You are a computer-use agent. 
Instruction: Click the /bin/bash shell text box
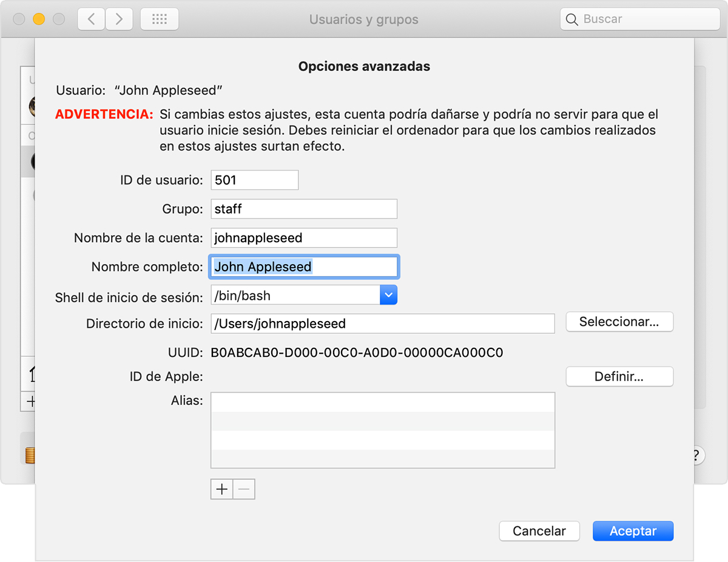coord(295,296)
